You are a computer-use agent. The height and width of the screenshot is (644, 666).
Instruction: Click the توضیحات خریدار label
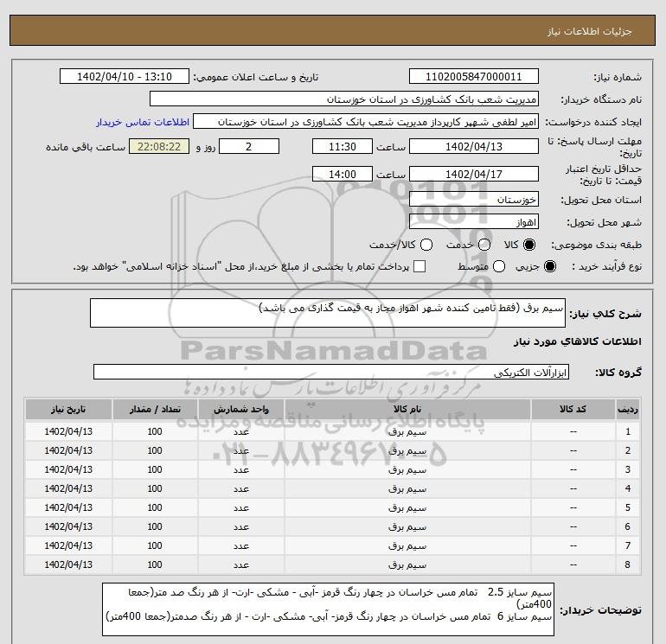pos(600,611)
